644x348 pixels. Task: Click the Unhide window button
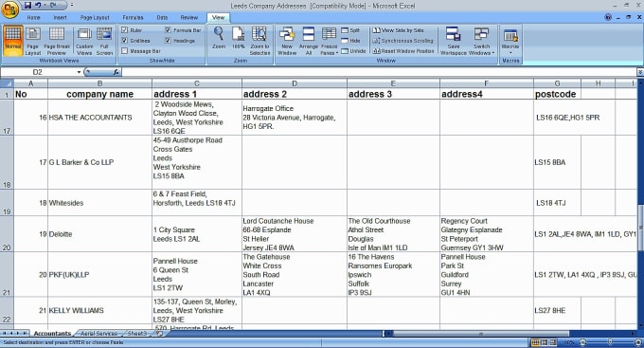pos(353,51)
